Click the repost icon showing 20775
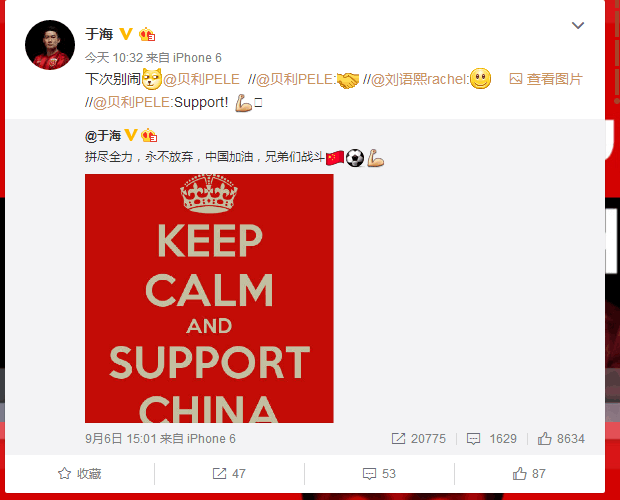This screenshot has height=500, width=620. 418,439
